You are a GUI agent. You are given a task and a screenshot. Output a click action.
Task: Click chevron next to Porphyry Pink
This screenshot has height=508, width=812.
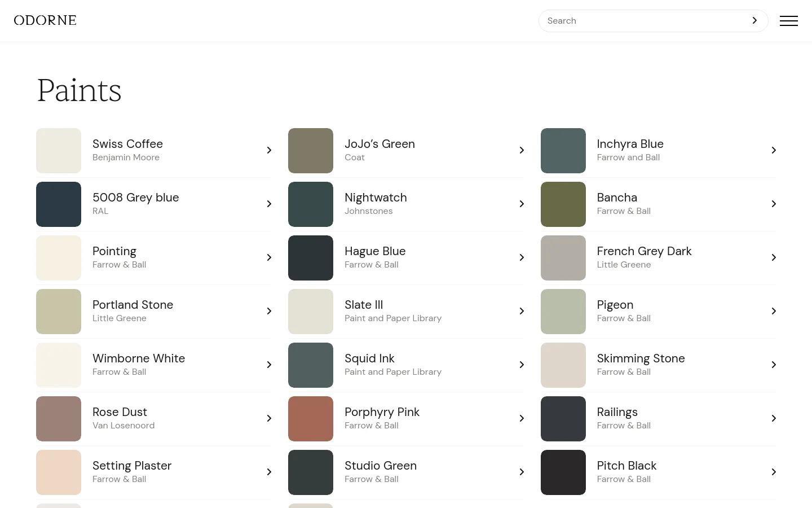click(x=522, y=418)
